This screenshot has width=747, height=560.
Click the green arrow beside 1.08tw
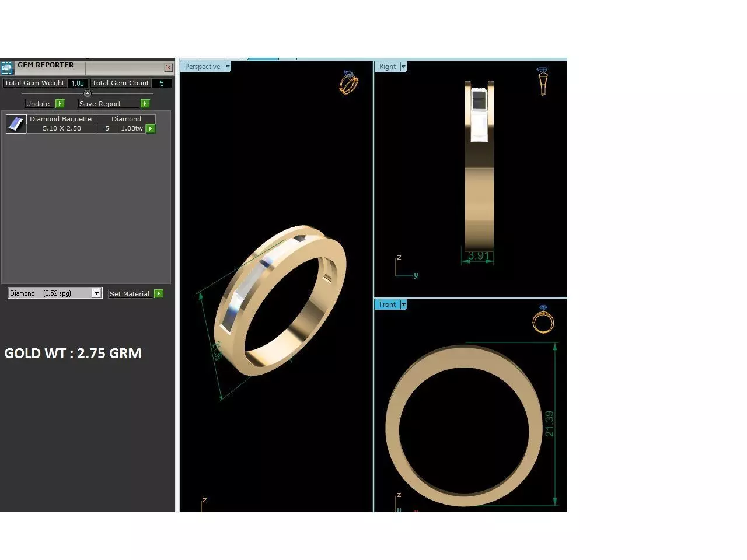151,128
